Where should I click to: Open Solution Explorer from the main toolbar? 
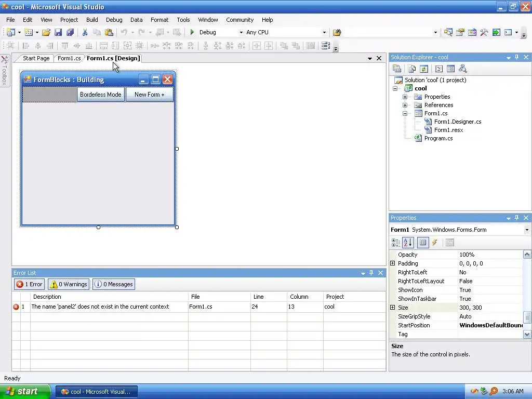(x=448, y=32)
